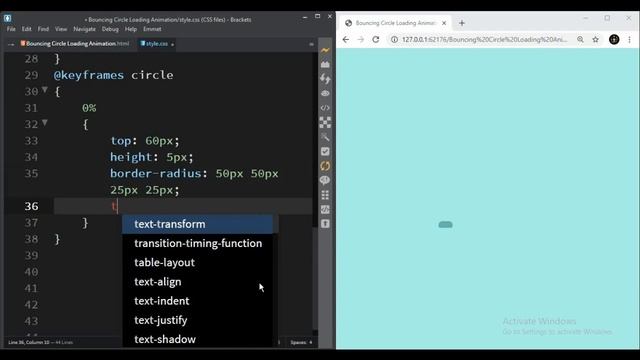View site information icon in address bar
This screenshot has width=640, height=360.
394,40
